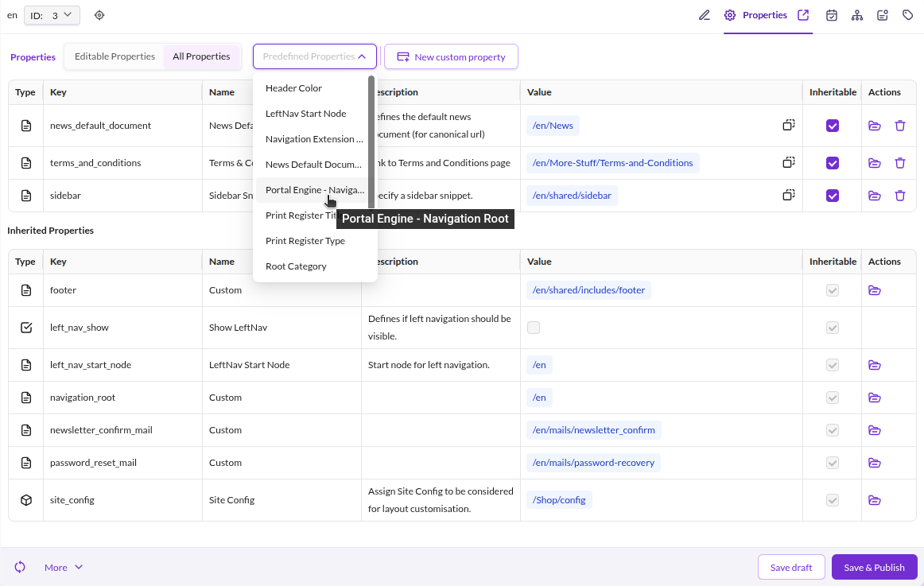Open the edit pencil tab icon
Image resolution: width=924 pixels, height=586 pixels.
(705, 15)
